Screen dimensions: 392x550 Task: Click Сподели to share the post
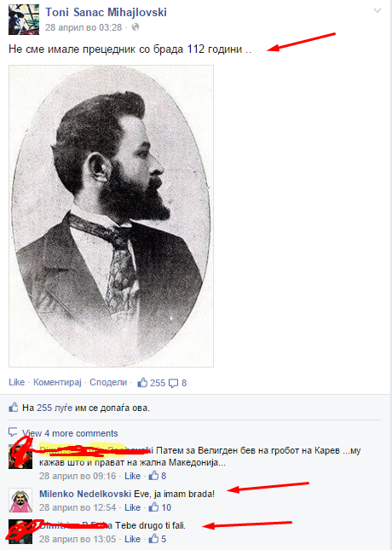coord(108,382)
